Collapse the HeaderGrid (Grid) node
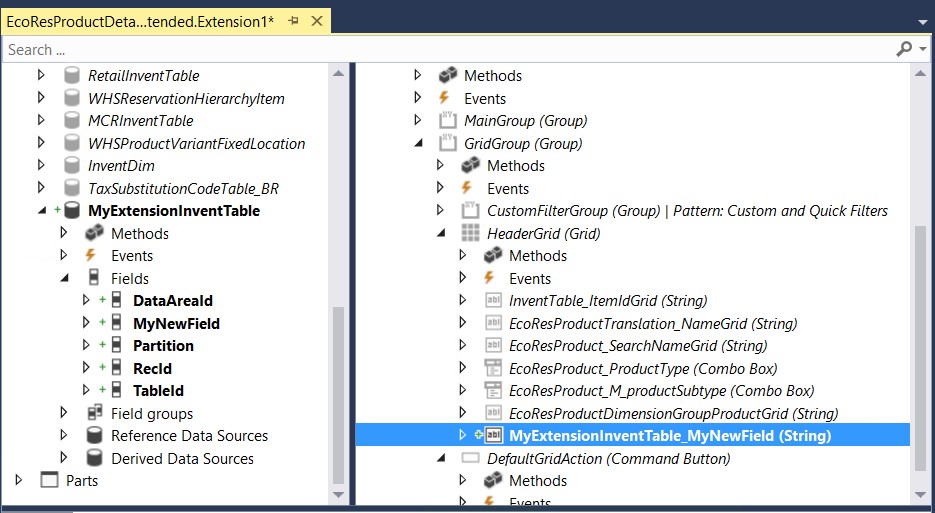The height and width of the screenshot is (513, 935). coord(440,233)
